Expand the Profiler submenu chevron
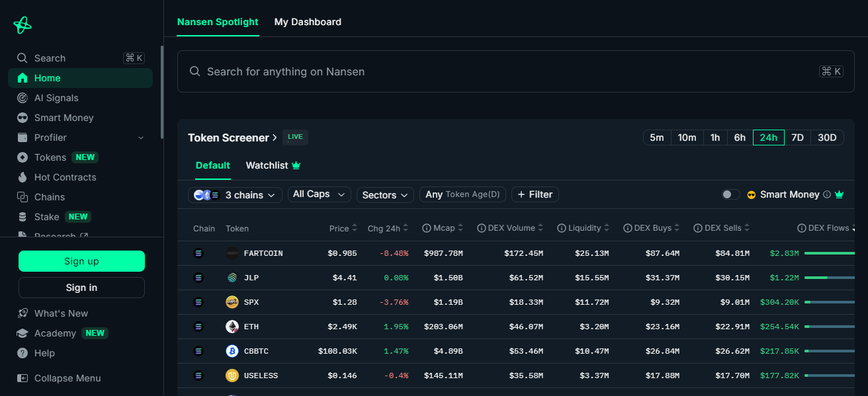 click(x=141, y=138)
